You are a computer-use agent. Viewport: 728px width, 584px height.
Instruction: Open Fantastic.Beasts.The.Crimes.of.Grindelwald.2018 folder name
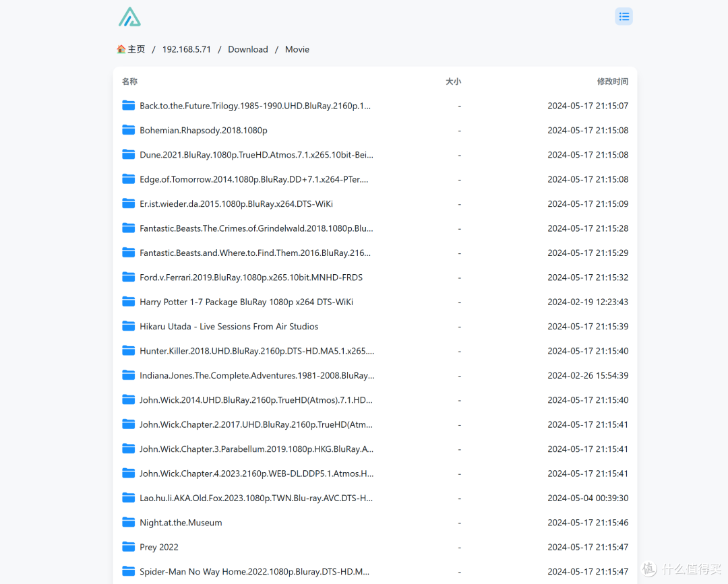coord(256,228)
